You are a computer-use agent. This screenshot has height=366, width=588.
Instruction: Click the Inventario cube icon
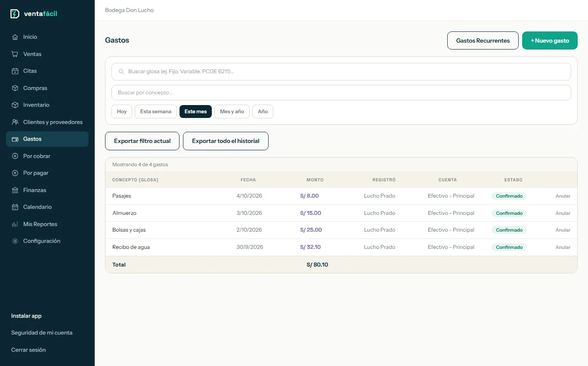(x=15, y=105)
